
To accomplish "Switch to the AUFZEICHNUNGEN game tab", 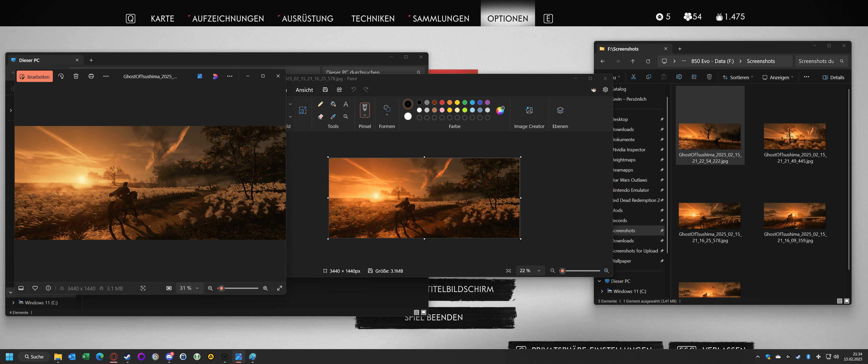I will tap(228, 18).
